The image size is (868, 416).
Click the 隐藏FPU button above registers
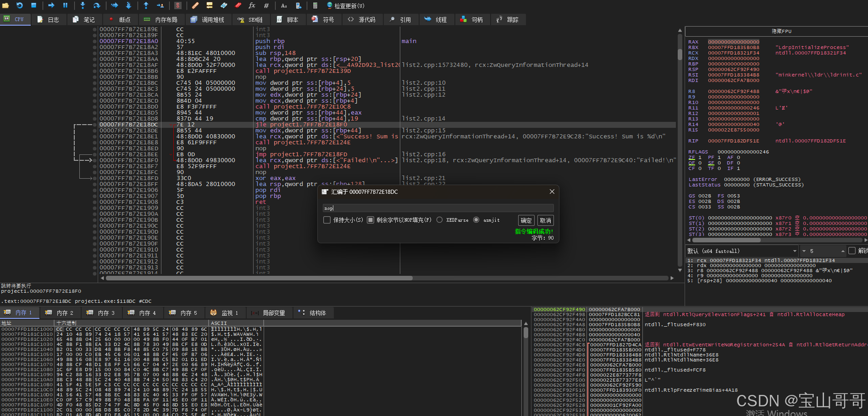point(781,31)
